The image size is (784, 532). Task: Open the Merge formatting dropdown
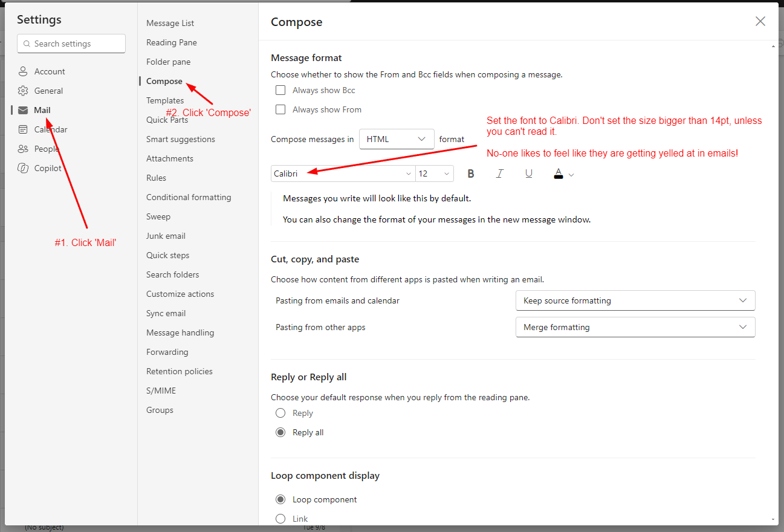[x=635, y=327]
